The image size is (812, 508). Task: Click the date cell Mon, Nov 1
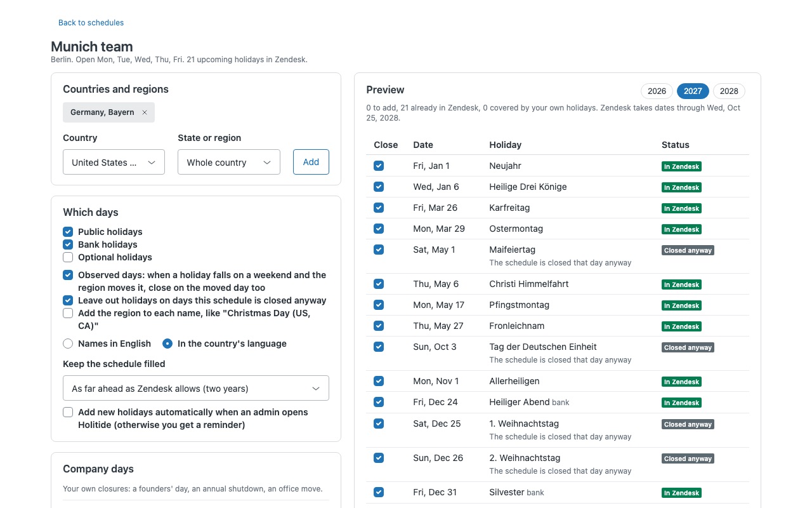click(x=436, y=381)
